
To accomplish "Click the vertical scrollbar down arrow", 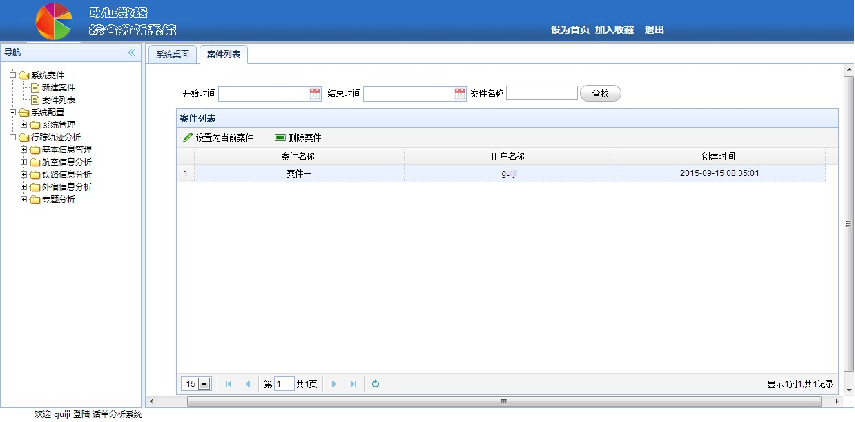I will pos(849,390).
